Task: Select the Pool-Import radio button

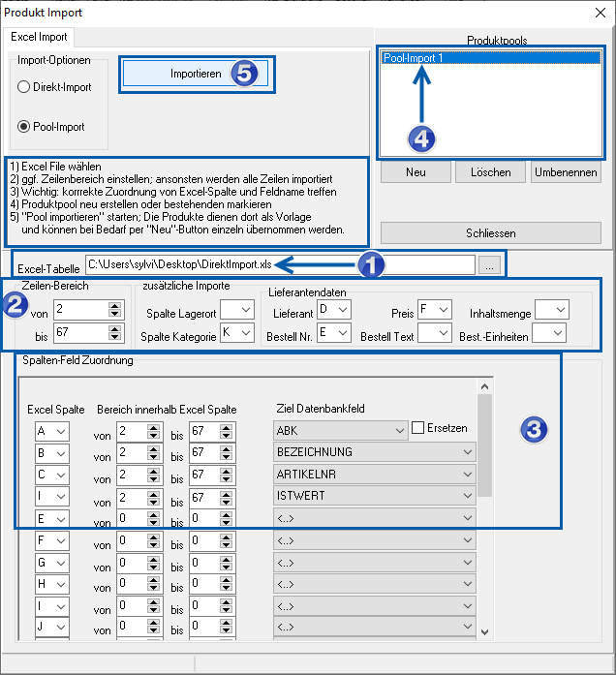Action: [x=23, y=127]
